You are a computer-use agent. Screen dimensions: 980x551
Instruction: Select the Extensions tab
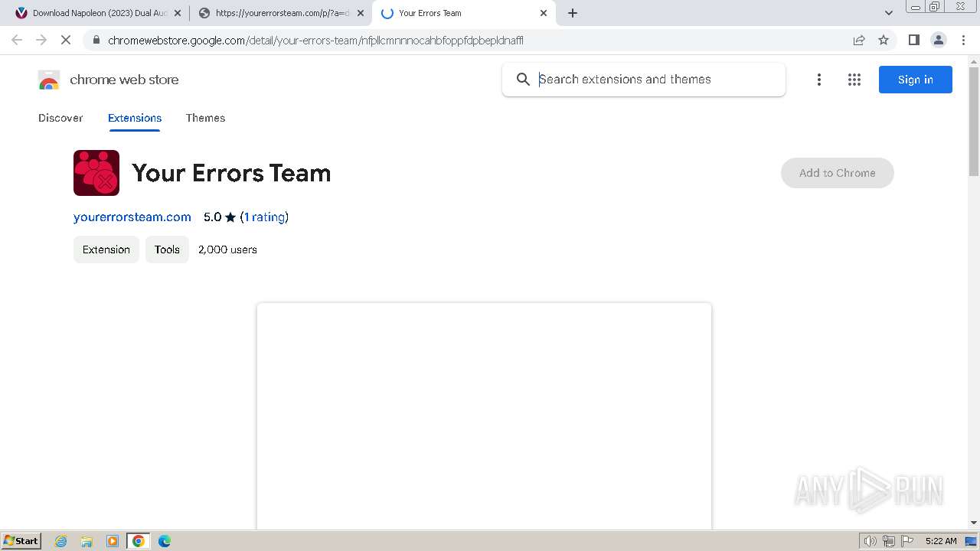[135, 118]
